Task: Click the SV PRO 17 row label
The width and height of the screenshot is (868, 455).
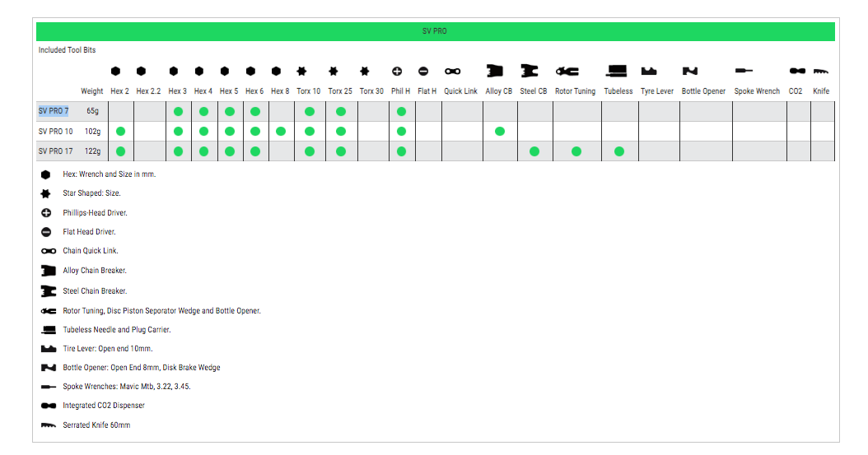Action: [55, 151]
